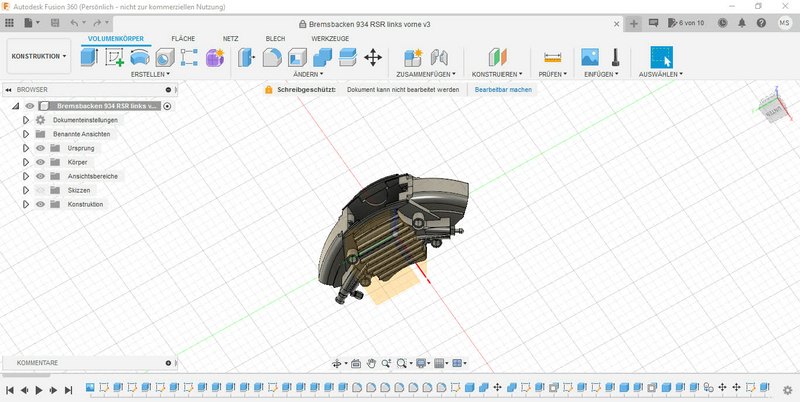Expand Benannte Ansichten tree node
The height and width of the screenshot is (402, 800).
[26, 134]
